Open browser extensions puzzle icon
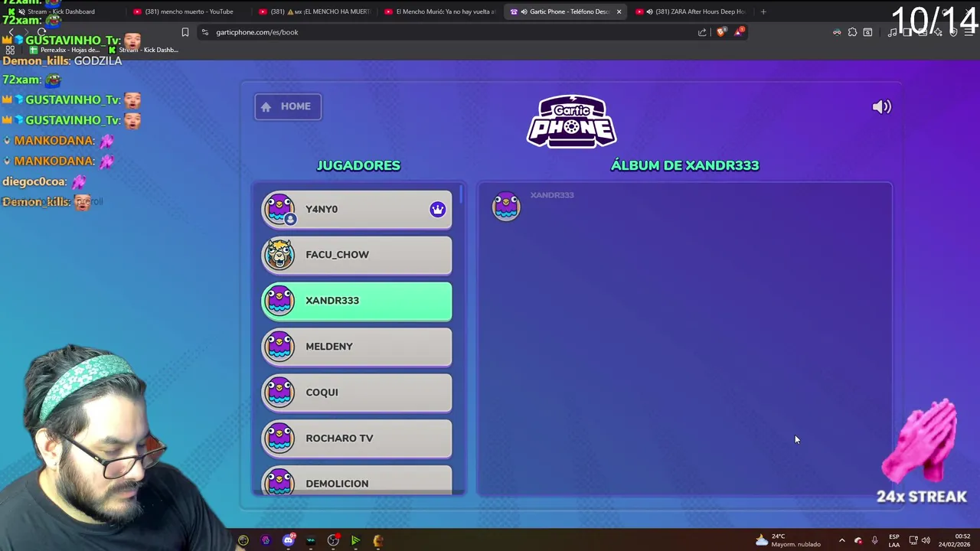Image resolution: width=980 pixels, height=551 pixels. [x=852, y=32]
